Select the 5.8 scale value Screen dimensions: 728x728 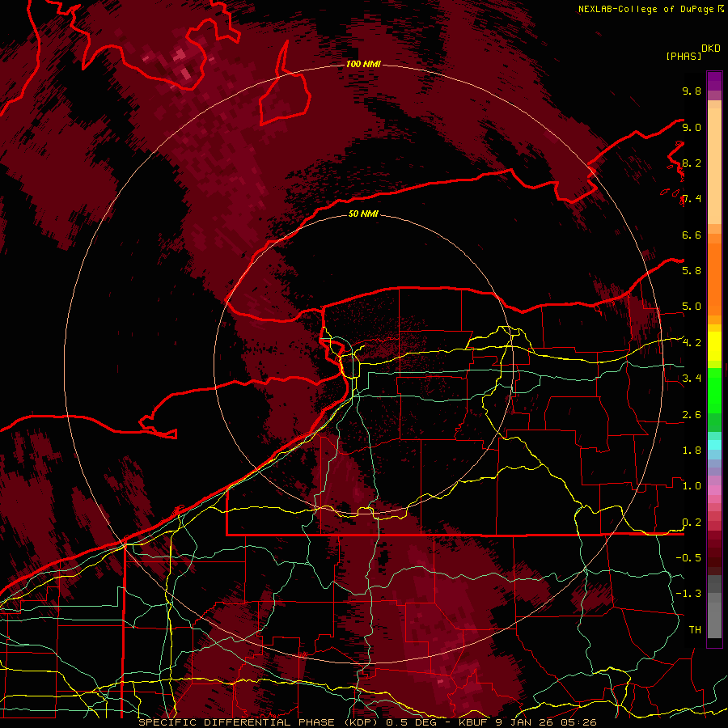point(692,270)
